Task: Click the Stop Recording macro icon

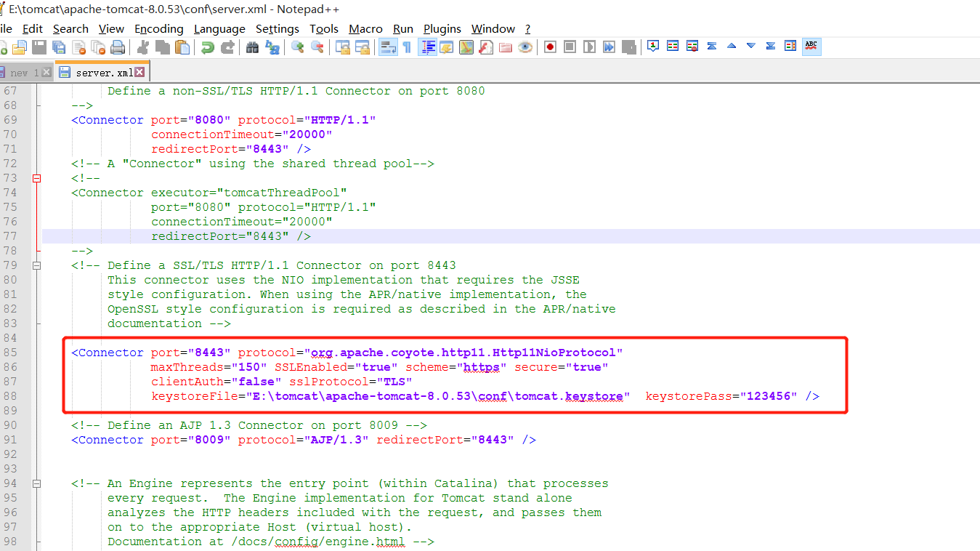Action: [570, 47]
